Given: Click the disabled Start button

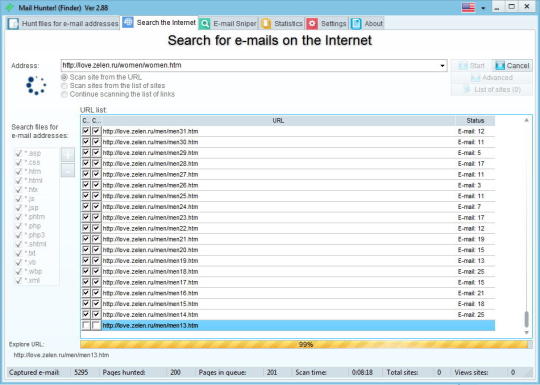Looking at the screenshot, I should (471, 65).
